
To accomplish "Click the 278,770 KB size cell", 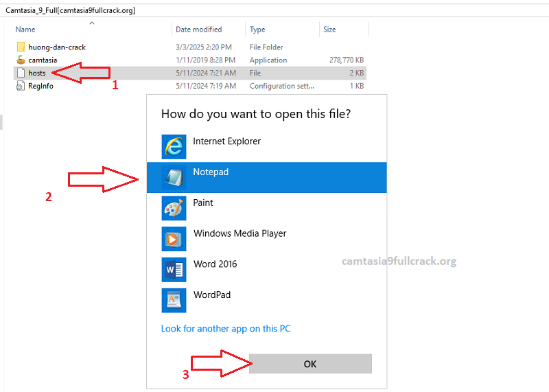I will [347, 60].
